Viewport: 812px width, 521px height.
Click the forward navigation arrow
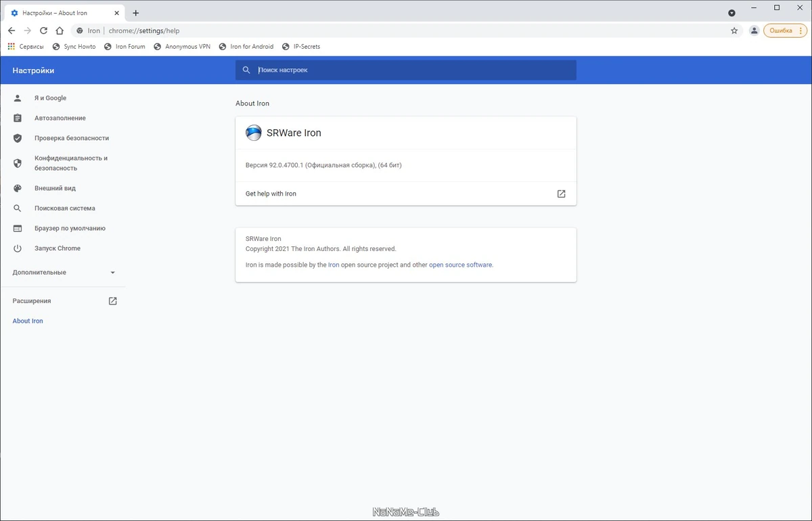[x=28, y=30]
